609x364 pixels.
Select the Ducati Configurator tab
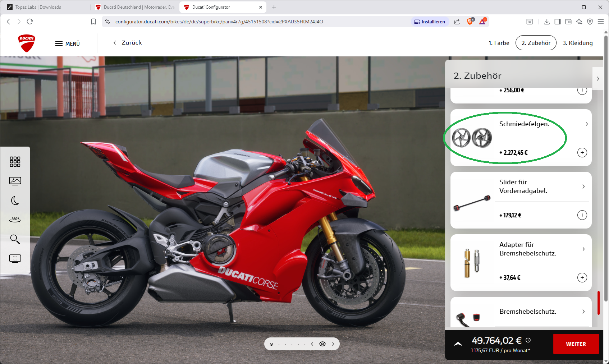[x=223, y=7]
